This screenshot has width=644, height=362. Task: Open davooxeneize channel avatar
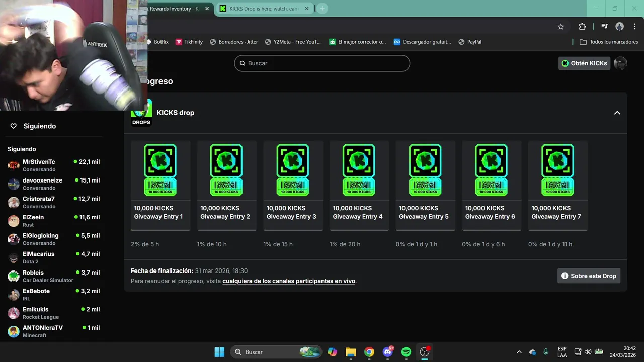[14, 184]
